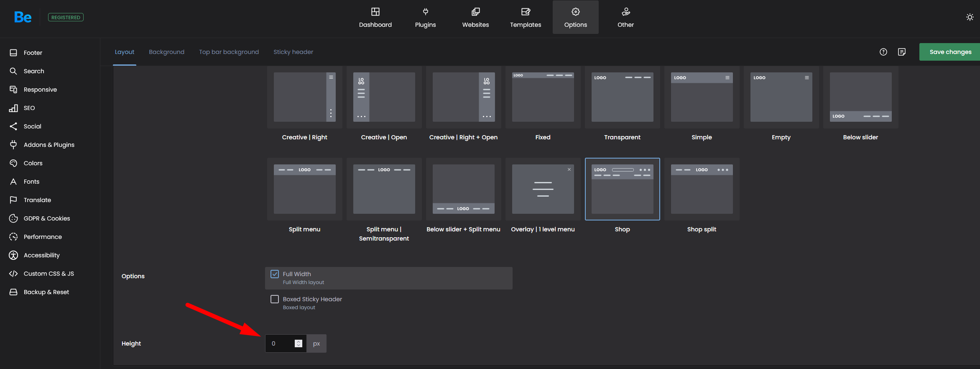The width and height of the screenshot is (980, 369).
Task: Open the Top bar background tab
Action: click(x=229, y=52)
